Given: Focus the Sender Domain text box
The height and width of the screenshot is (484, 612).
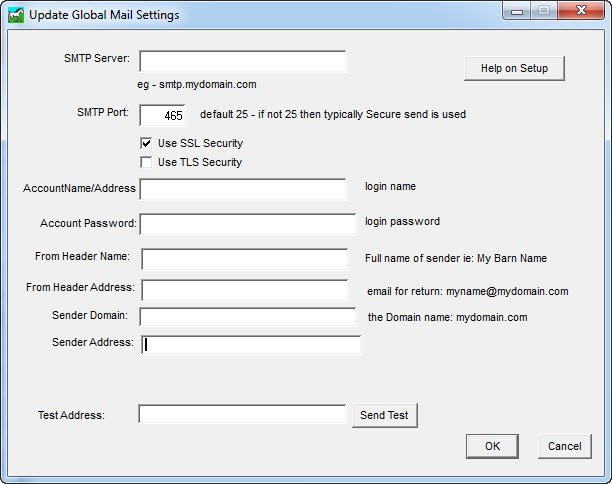Looking at the screenshot, I should pyautogui.click(x=247, y=317).
